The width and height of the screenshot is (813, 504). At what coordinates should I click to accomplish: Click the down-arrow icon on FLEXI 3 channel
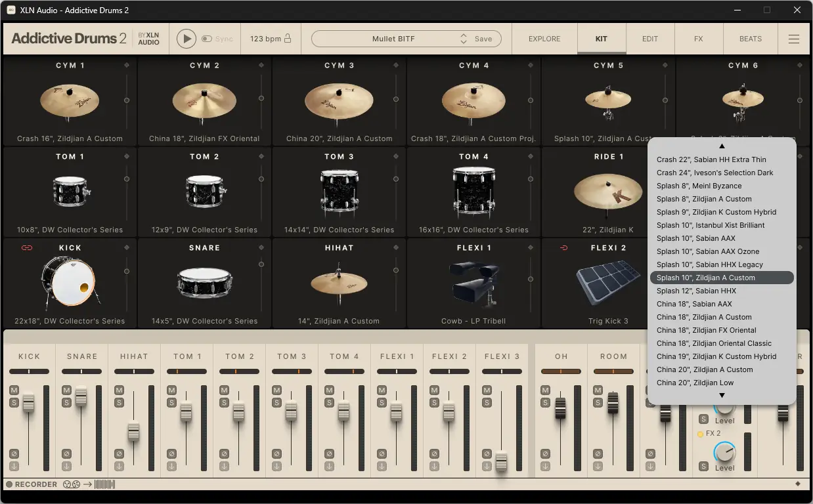click(487, 466)
